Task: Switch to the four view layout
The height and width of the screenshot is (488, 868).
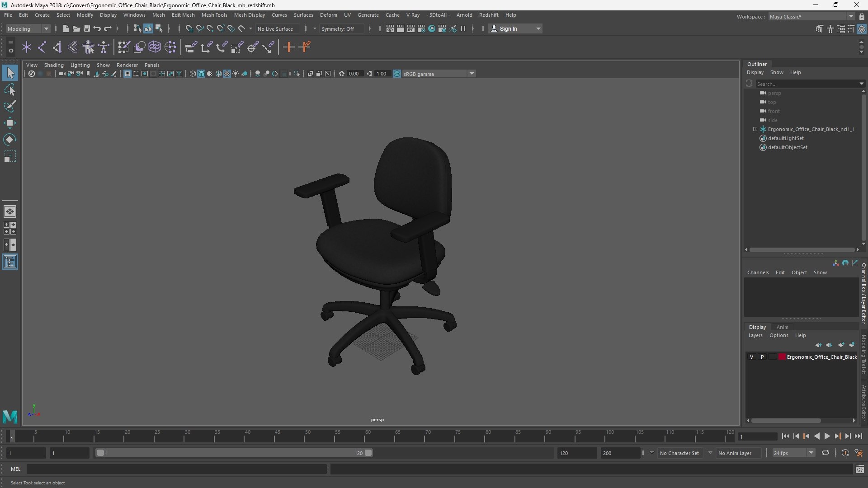Action: click(x=10, y=228)
